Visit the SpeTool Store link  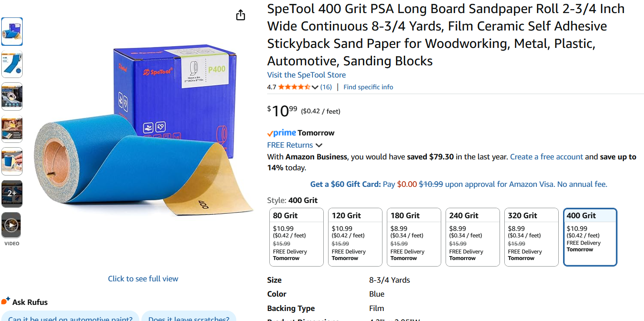(306, 75)
